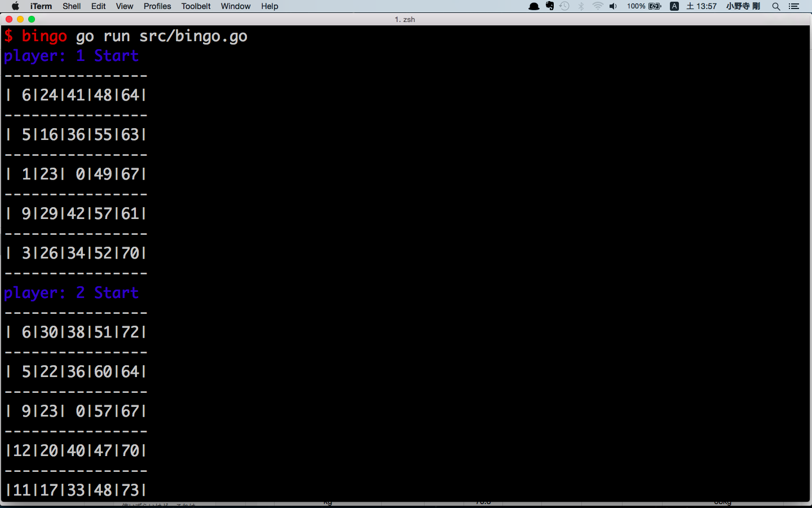This screenshot has width=812, height=508.
Task: Open the Time Machine status icon
Action: click(x=564, y=6)
